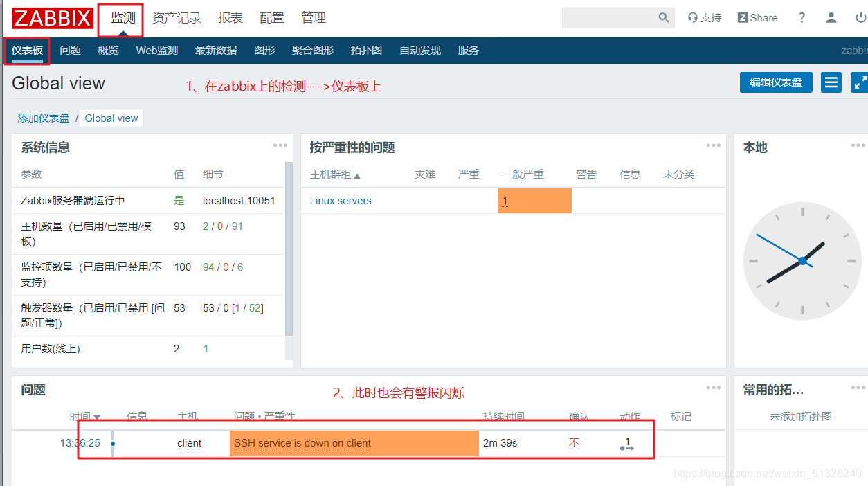Click the action arrow icon for client problem
Screen dimensions: 868x486
[627, 444]
